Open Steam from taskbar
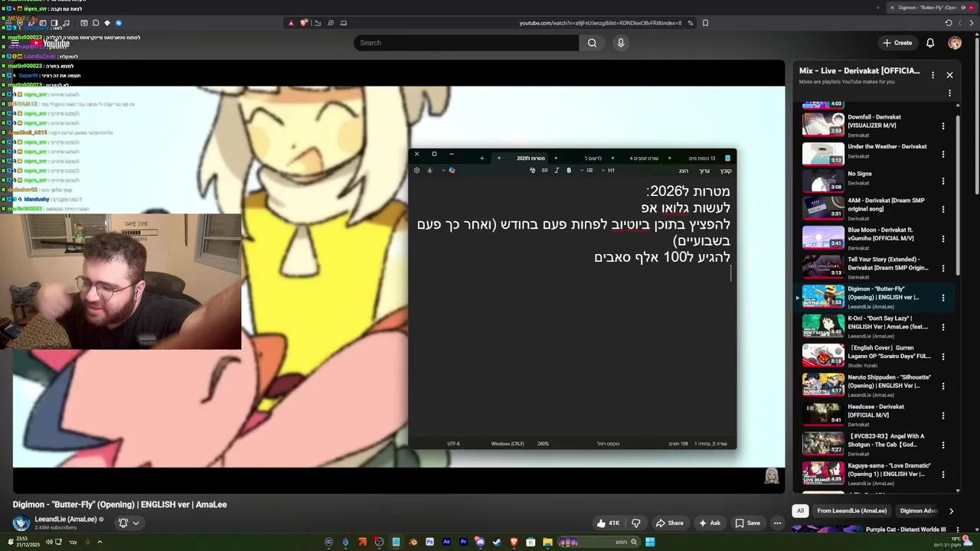Screen dimensions: 980x551 pyautogui.click(x=497, y=542)
